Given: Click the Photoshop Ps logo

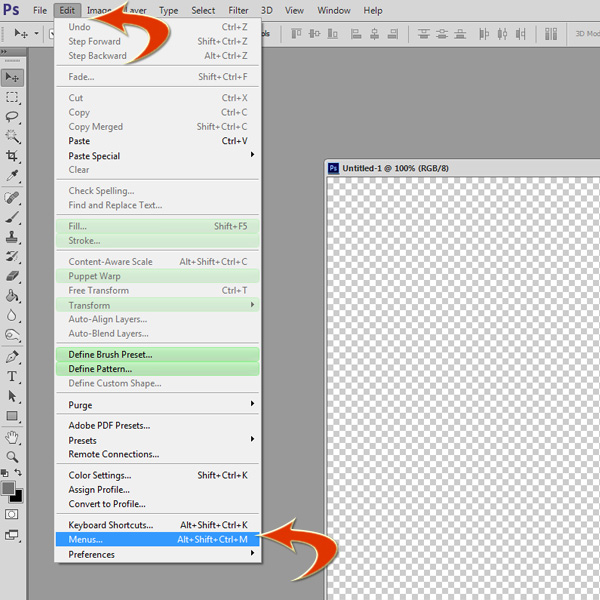Looking at the screenshot, I should tap(11, 10).
